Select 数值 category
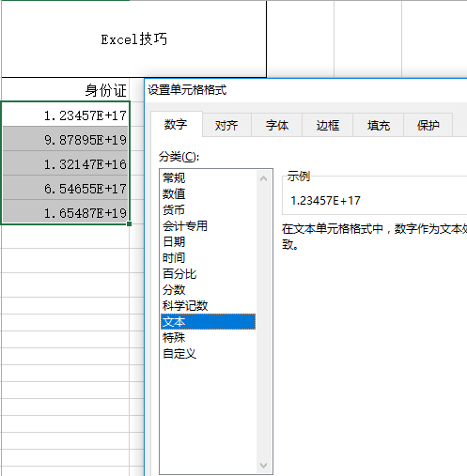Image resolution: width=467 pixels, height=476 pixels. tap(208, 194)
